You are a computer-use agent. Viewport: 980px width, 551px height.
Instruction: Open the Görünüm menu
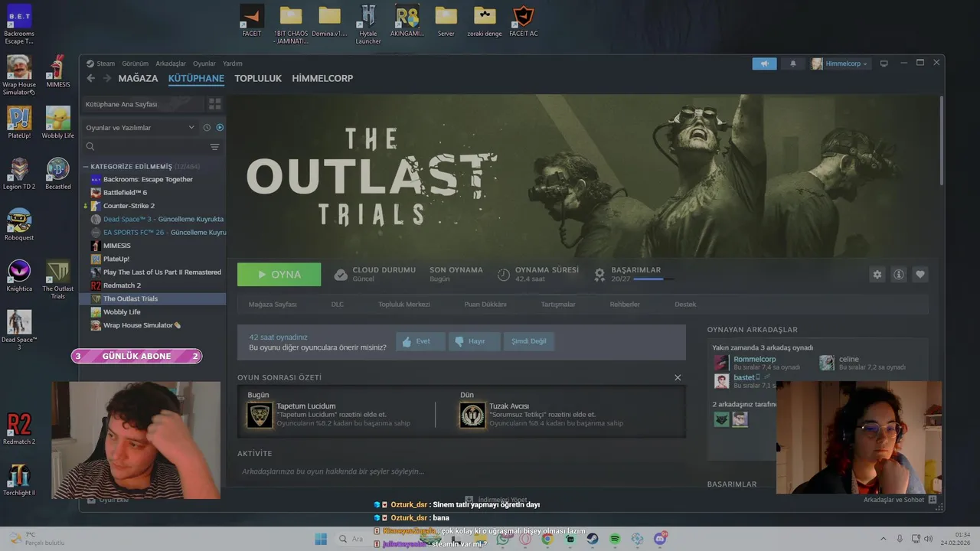tap(135, 64)
